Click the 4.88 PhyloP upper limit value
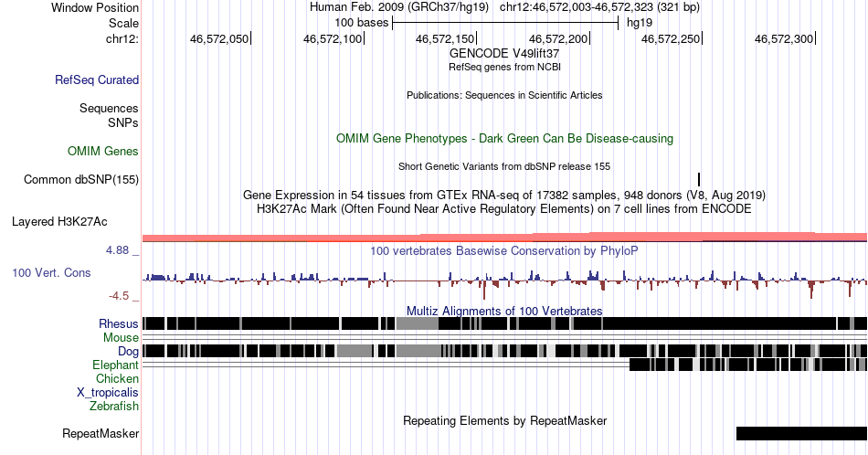This screenshot has width=868, height=455. tap(117, 250)
